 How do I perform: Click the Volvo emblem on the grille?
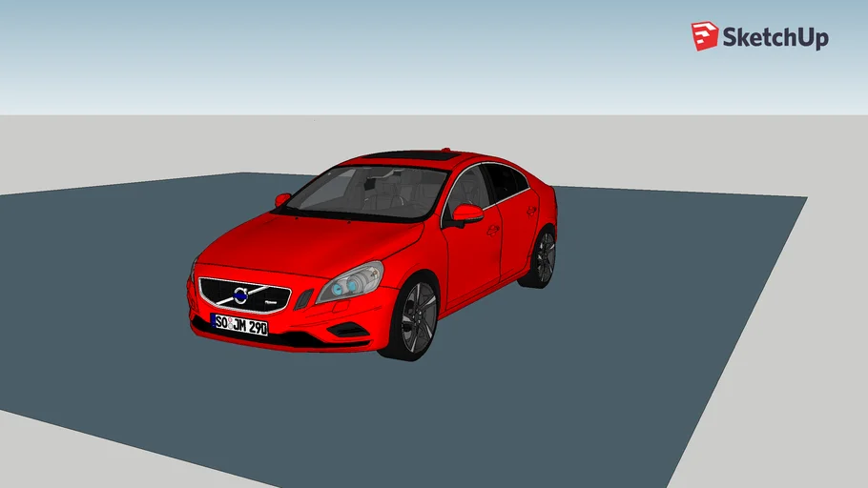click(x=241, y=295)
